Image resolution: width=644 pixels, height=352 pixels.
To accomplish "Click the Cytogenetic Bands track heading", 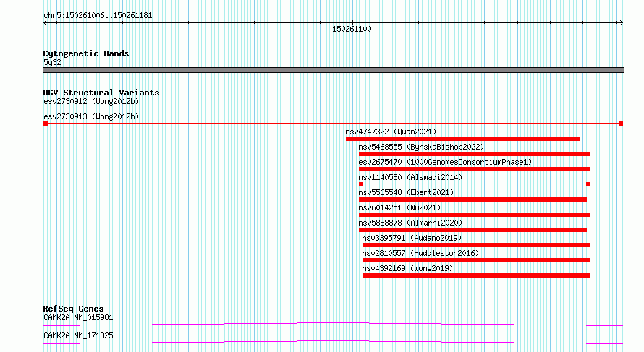I will click(x=86, y=53).
